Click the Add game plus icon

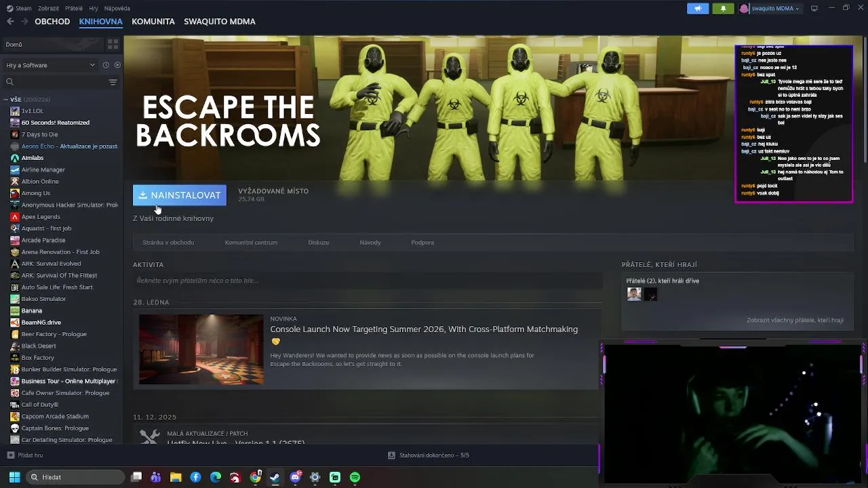coord(10,455)
